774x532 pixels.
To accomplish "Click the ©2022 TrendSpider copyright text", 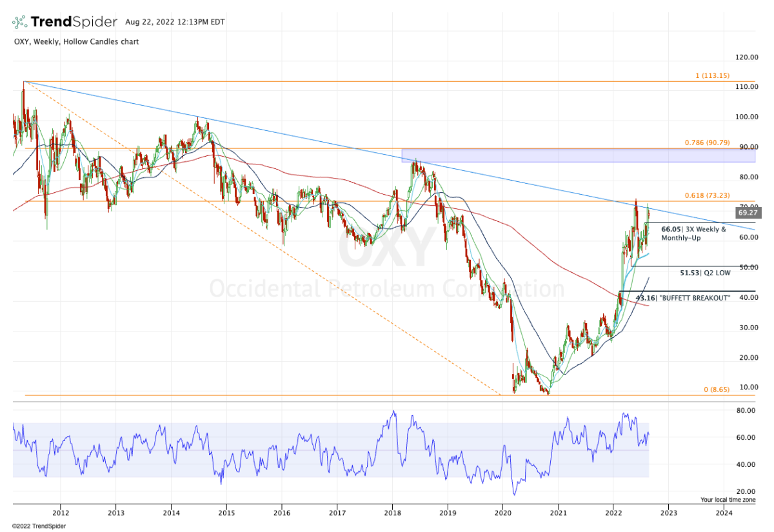I will tap(39, 526).
